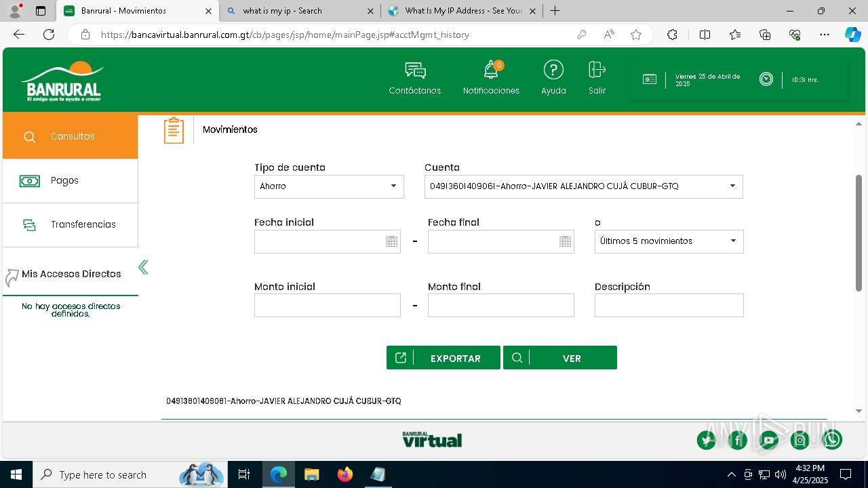
Task: Open the Windows notification center
Action: (x=846, y=474)
